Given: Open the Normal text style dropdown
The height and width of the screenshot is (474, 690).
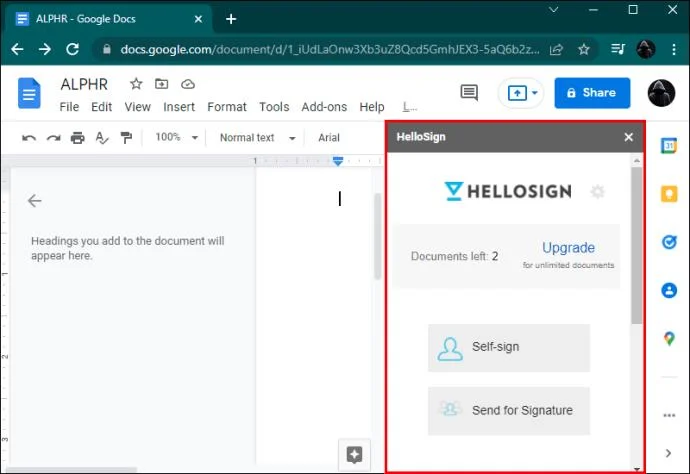Looking at the screenshot, I should point(257,138).
